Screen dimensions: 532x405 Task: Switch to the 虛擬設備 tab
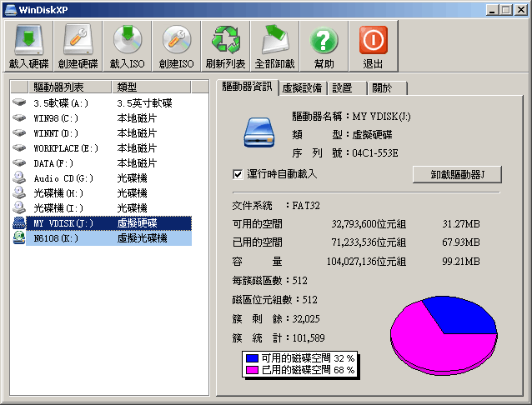303,88
